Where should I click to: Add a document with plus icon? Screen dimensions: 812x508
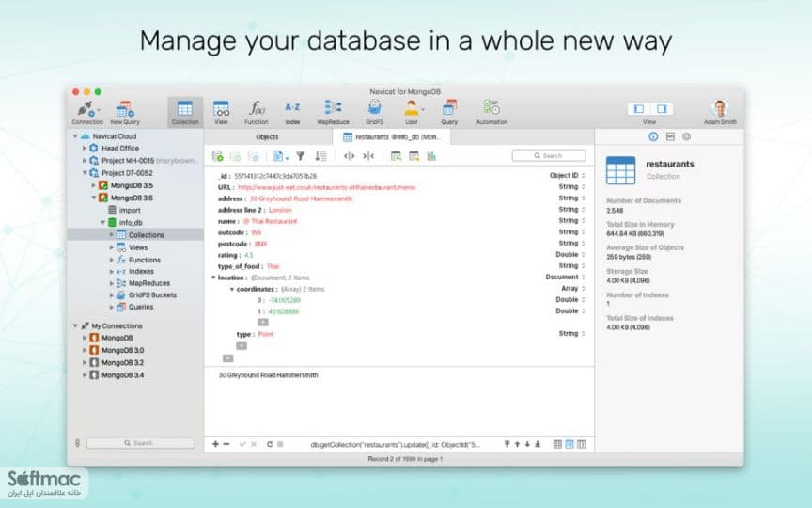[x=215, y=444]
